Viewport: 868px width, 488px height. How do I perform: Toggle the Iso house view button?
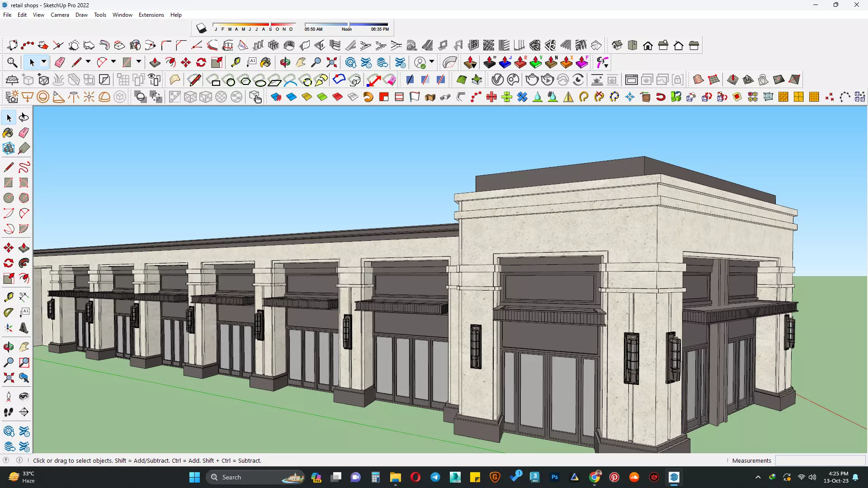[x=617, y=45]
